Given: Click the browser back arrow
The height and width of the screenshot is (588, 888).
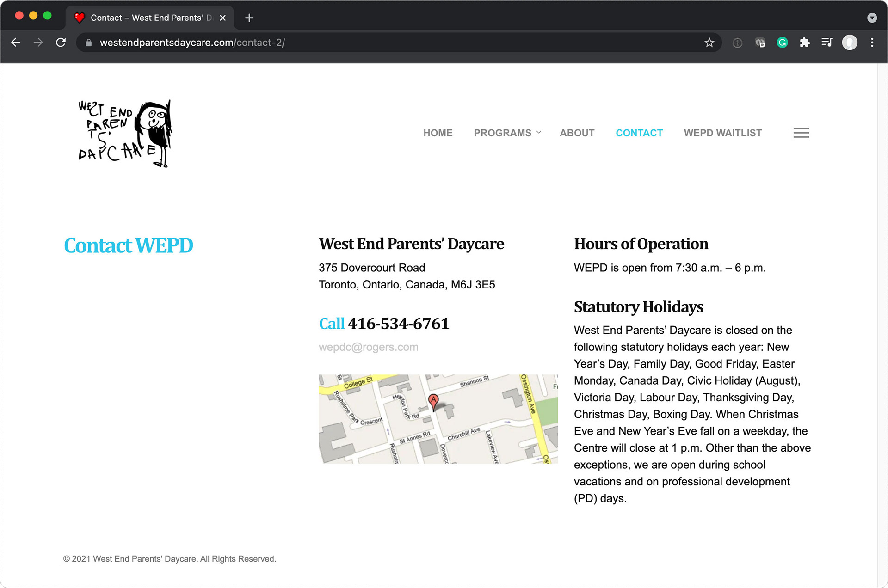Looking at the screenshot, I should 16,43.
